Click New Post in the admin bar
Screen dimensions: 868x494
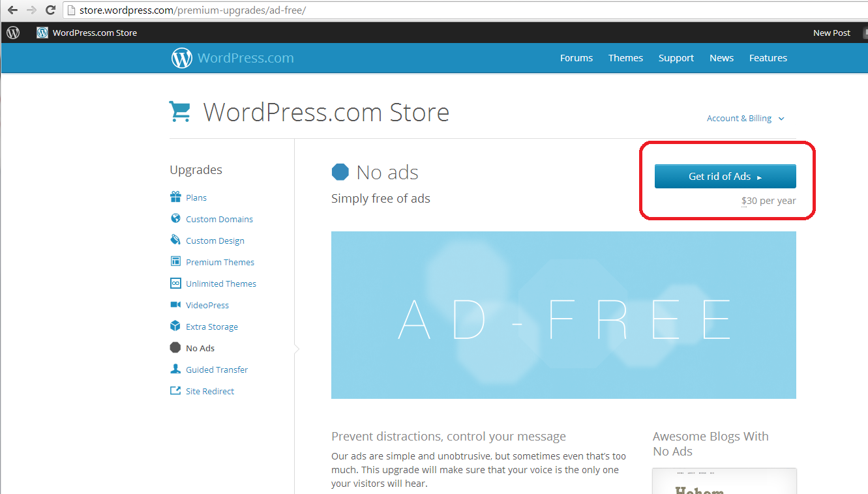click(x=831, y=33)
